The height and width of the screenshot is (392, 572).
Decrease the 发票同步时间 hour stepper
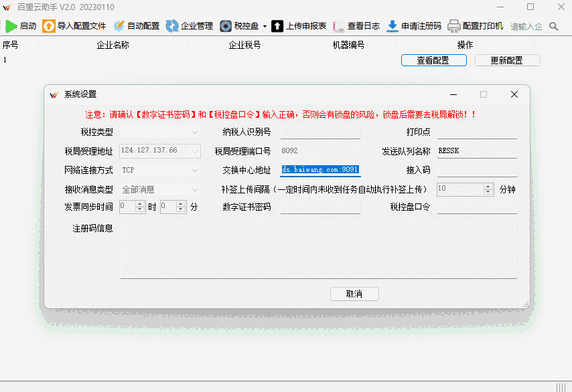(x=140, y=210)
